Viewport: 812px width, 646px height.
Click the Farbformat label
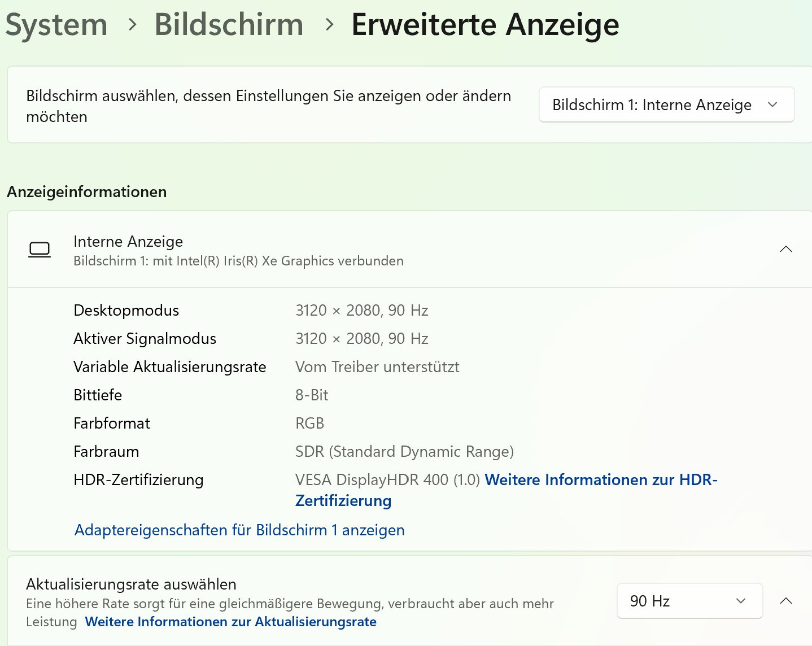pos(112,424)
